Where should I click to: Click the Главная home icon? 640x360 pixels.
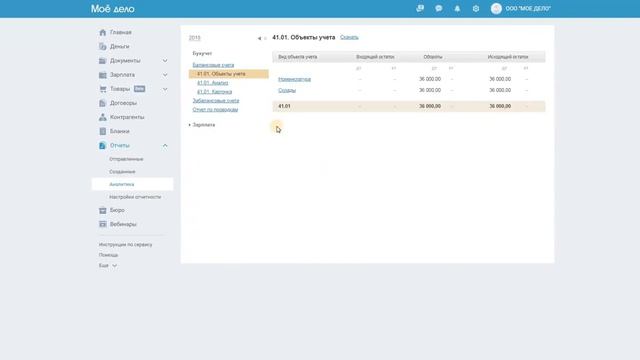tap(102, 32)
